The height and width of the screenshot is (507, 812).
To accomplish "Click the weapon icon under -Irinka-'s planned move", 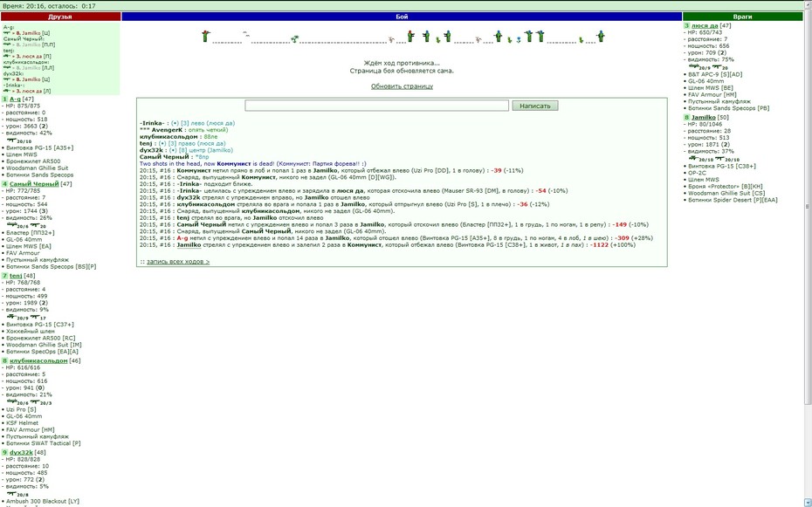I will coord(6,91).
